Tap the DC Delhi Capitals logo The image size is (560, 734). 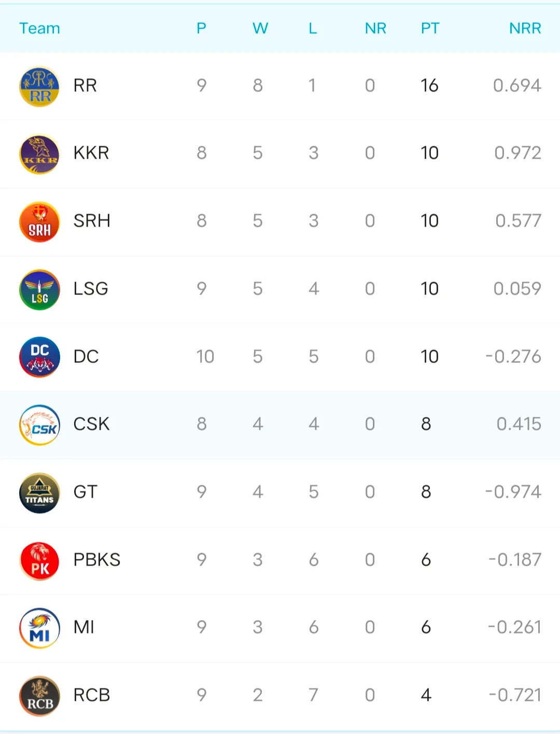39,357
